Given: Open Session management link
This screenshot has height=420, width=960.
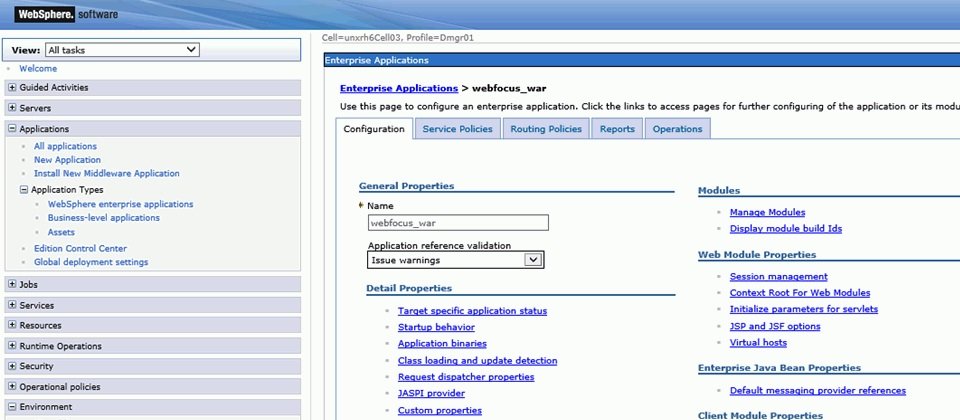Looking at the screenshot, I should pyautogui.click(x=778, y=277).
